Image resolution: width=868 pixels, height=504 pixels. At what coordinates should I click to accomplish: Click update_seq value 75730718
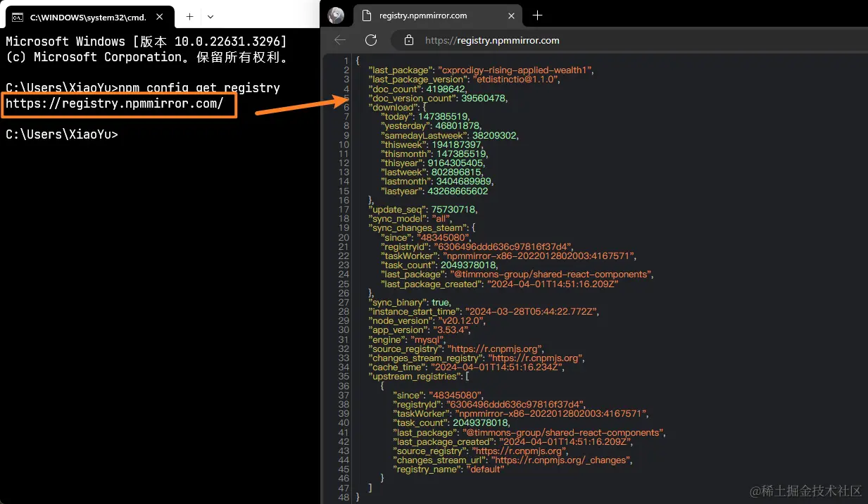(453, 209)
